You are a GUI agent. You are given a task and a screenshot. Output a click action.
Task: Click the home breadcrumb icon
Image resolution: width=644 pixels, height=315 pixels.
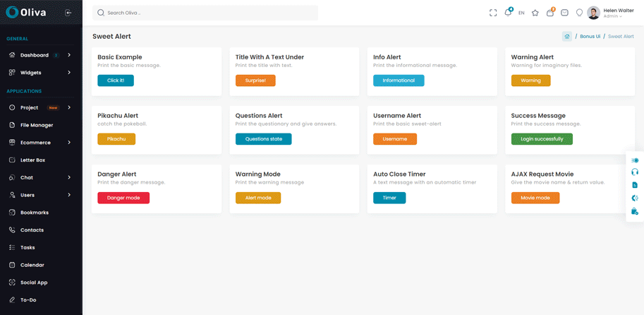tap(567, 36)
